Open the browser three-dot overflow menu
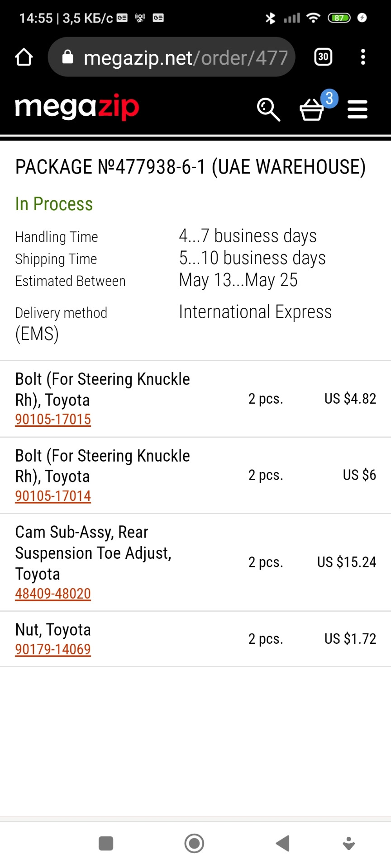This screenshot has width=391, height=868. [x=362, y=57]
